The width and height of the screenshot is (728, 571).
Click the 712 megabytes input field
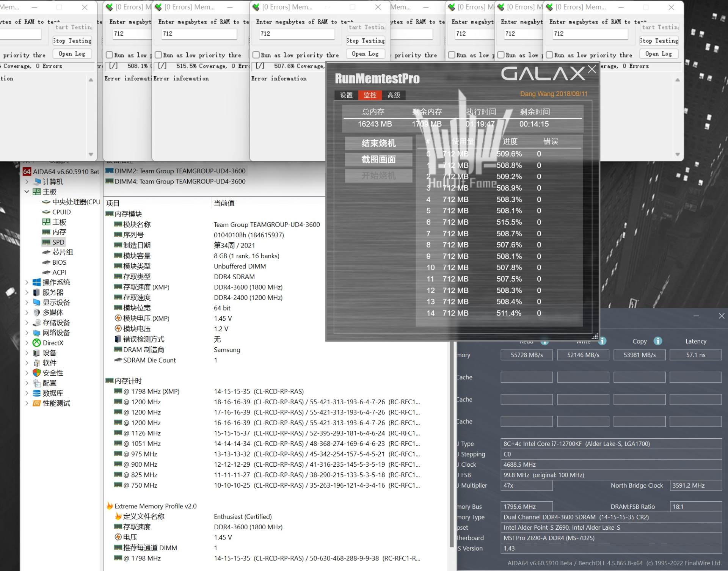(x=297, y=34)
